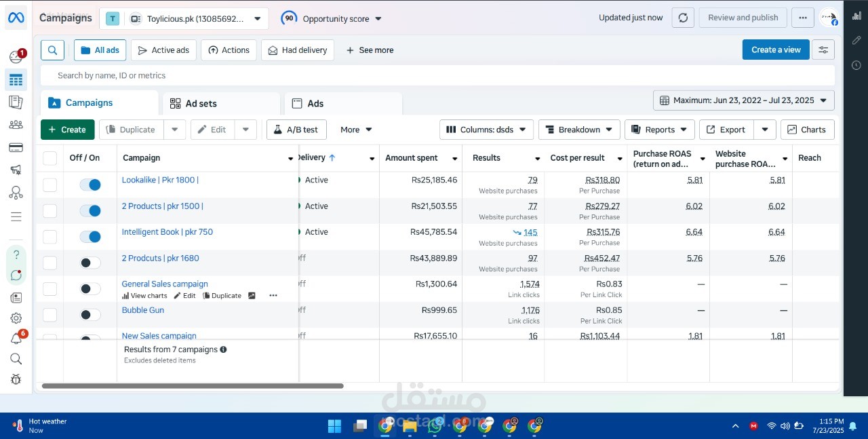Select the Active ads filter view
868x439 pixels.
click(x=163, y=50)
